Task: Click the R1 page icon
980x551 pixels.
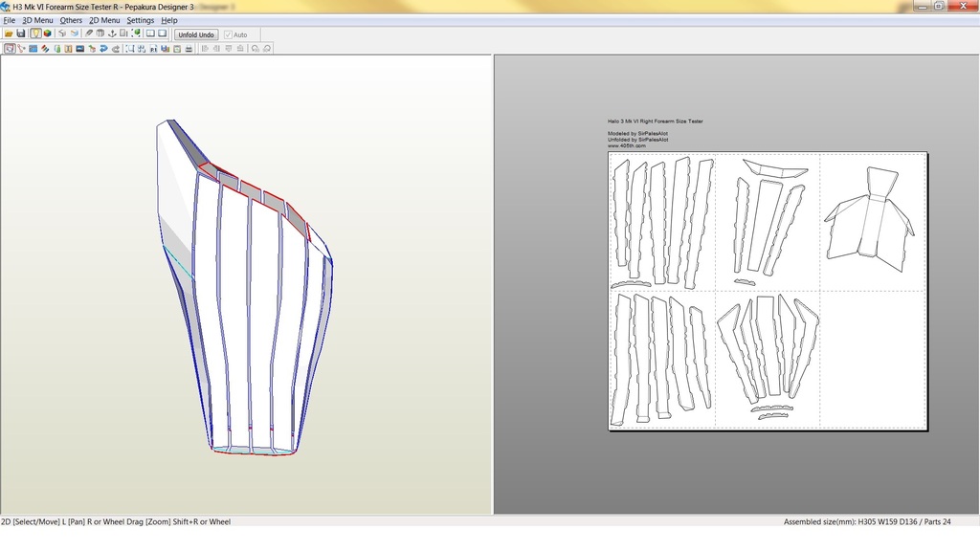Action: (x=154, y=48)
